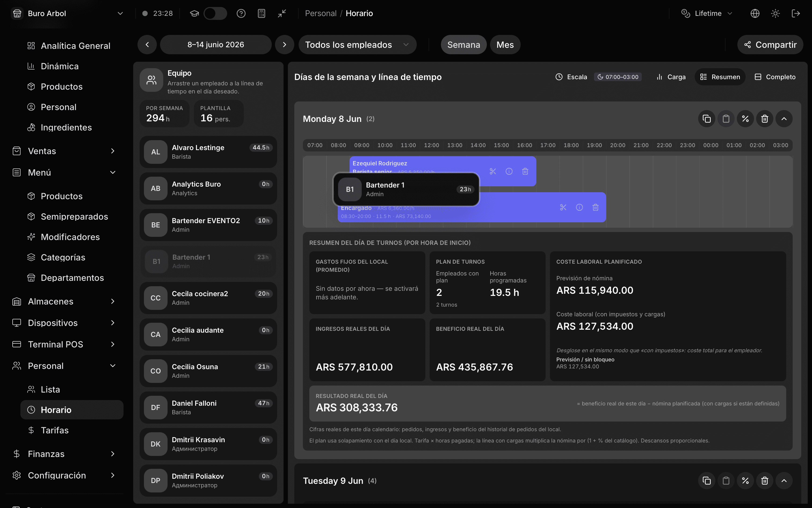812x508 pixels.
Task: Delete the Ezequiel Rodriguez shift
Action: pyautogui.click(x=525, y=171)
